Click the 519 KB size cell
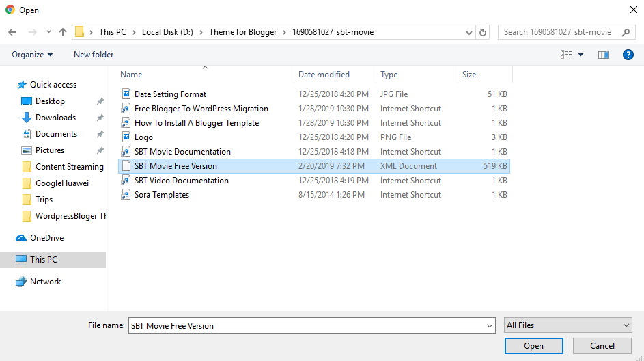The width and height of the screenshot is (644, 361). (495, 166)
